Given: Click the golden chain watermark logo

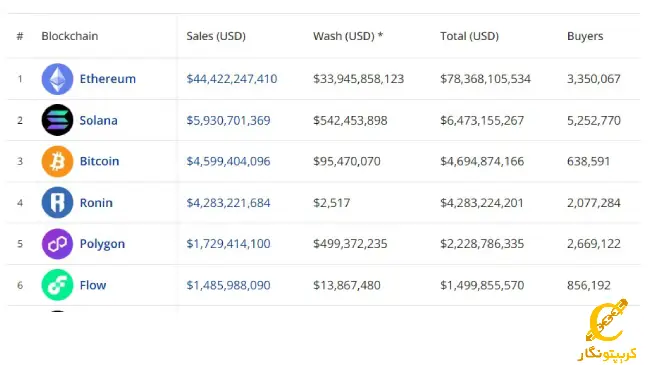Looking at the screenshot, I should click(607, 331).
